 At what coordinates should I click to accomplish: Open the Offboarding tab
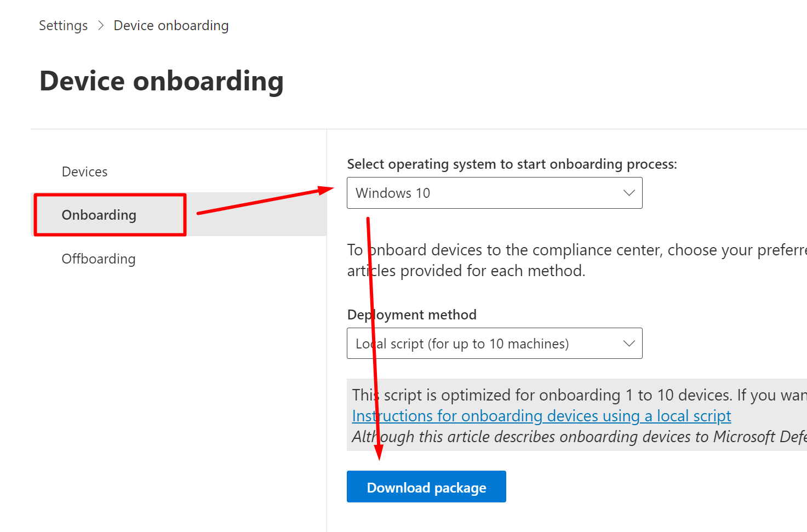[99, 259]
